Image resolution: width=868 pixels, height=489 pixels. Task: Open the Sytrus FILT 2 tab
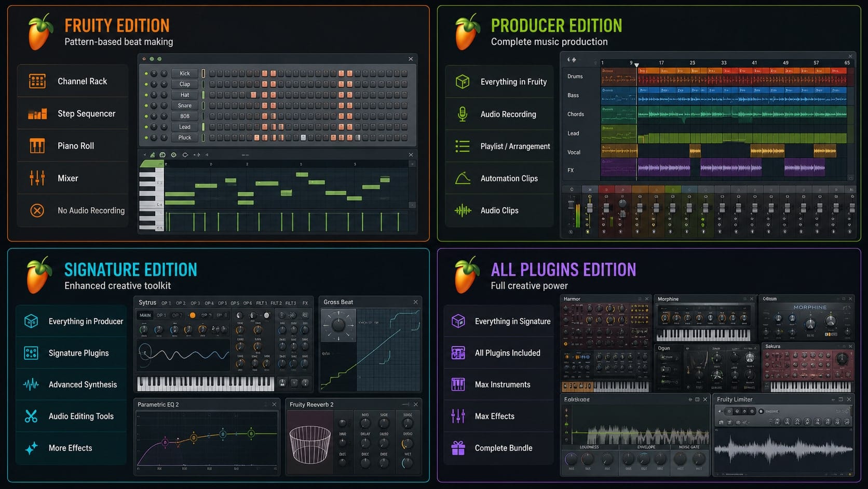276,303
